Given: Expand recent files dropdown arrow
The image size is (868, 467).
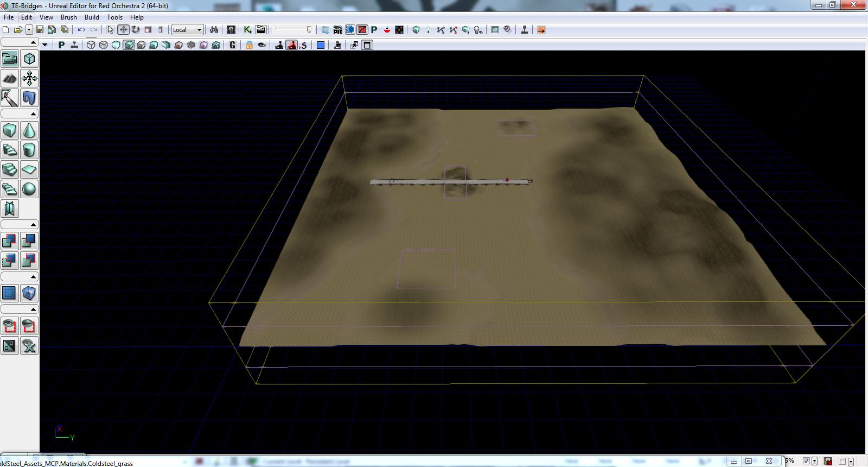Looking at the screenshot, I should pyautogui.click(x=29, y=30).
